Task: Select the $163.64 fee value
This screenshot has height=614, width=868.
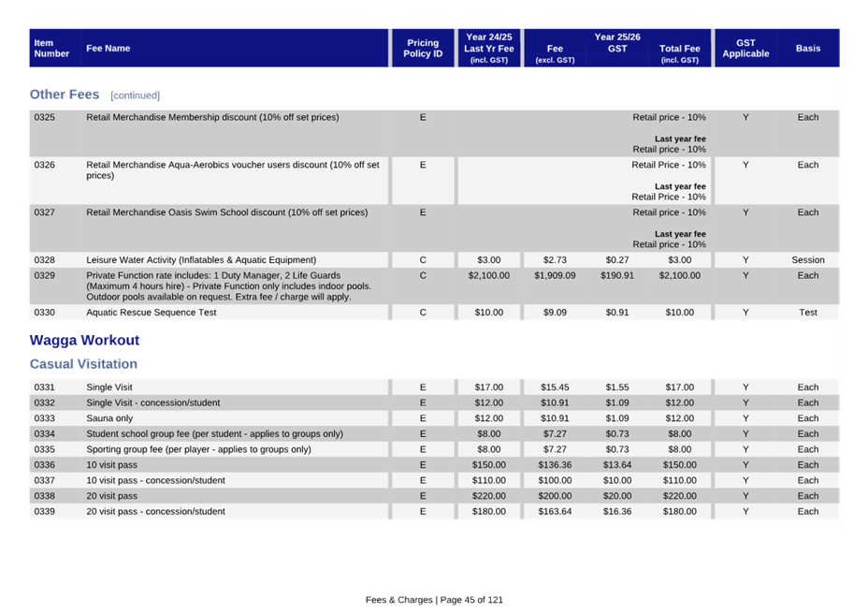Action: (555, 511)
